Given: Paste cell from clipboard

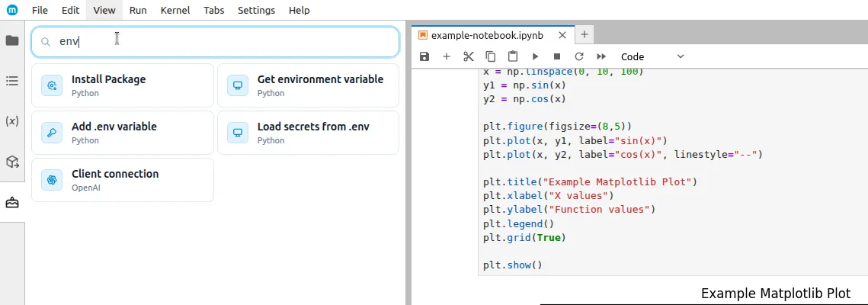Looking at the screenshot, I should click(513, 56).
